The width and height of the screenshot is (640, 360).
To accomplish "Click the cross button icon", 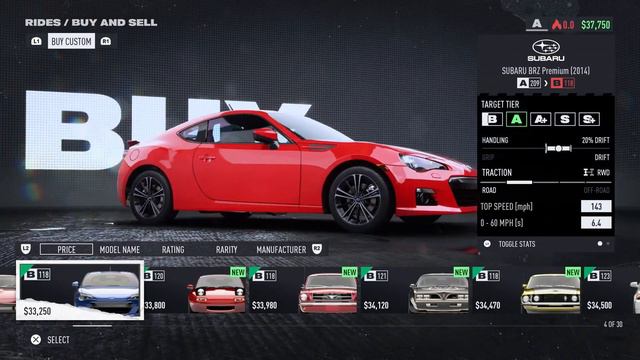I will 36,340.
